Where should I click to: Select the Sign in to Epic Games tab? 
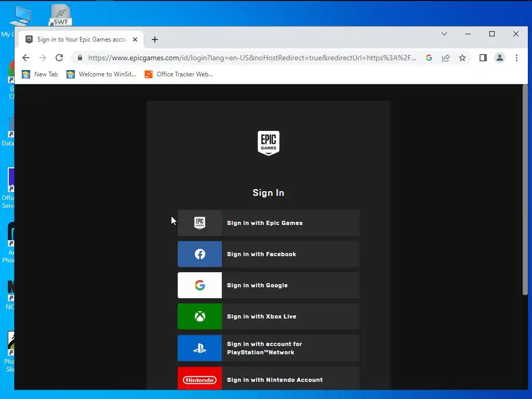pyautogui.click(x=82, y=39)
